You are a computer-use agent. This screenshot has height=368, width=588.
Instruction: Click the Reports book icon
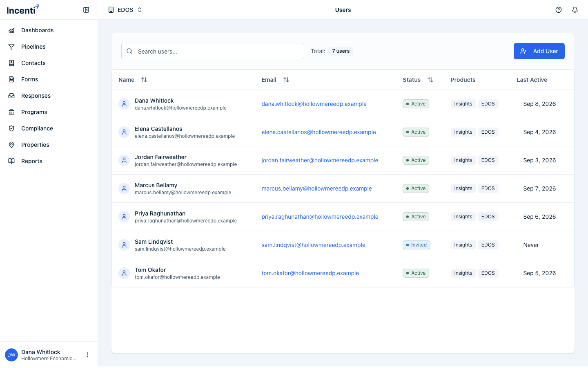tap(11, 161)
